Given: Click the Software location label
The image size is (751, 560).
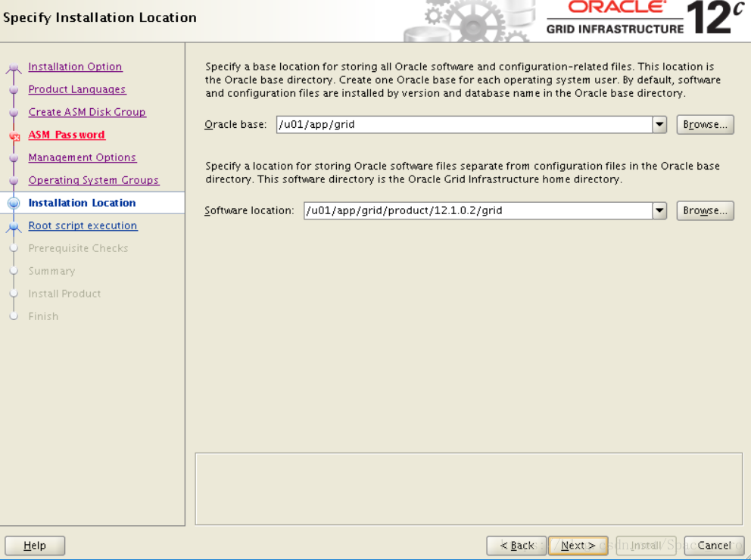Looking at the screenshot, I should pyautogui.click(x=249, y=210).
